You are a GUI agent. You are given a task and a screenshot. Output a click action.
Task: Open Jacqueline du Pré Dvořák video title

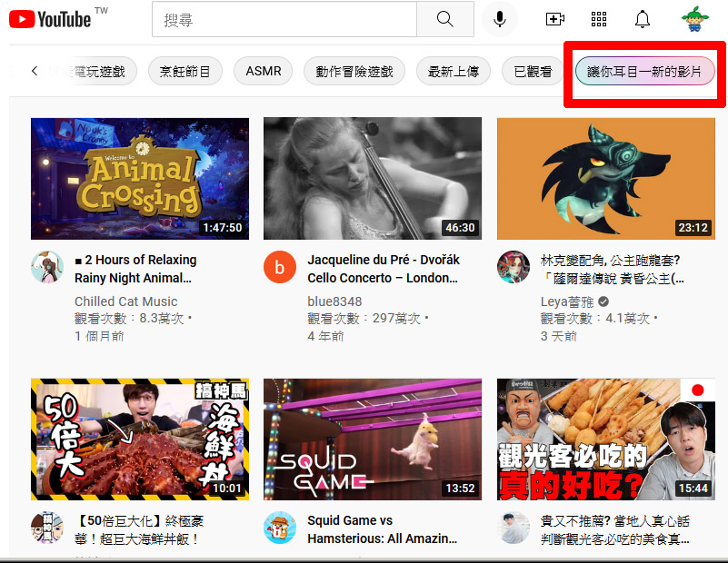pos(383,269)
